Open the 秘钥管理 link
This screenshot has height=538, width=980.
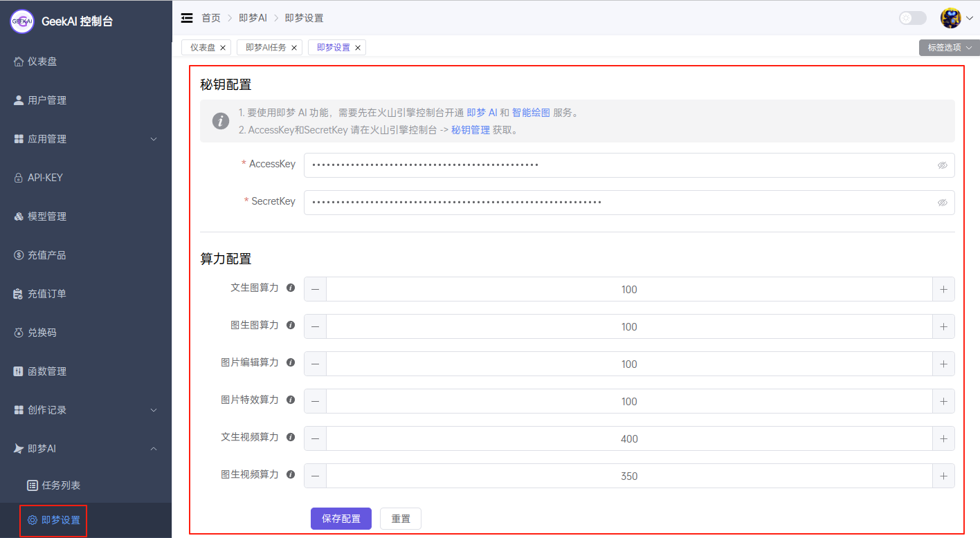(471, 130)
